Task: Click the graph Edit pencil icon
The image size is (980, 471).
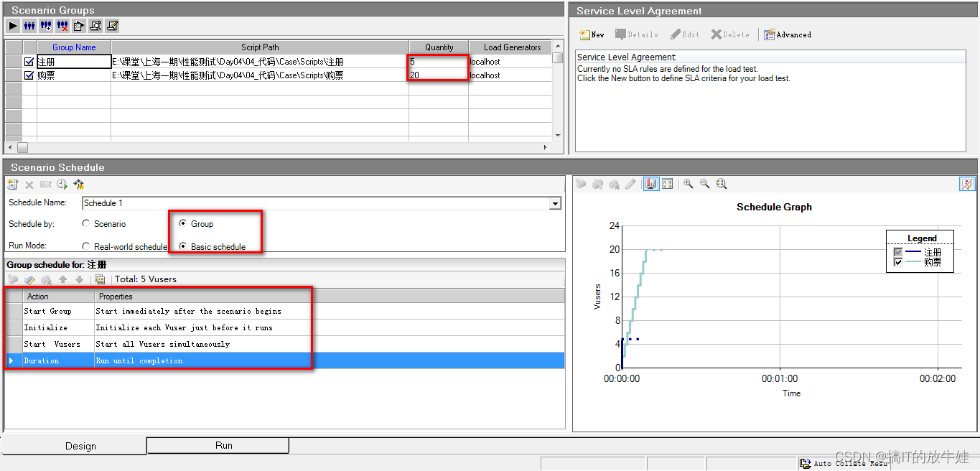Action: (x=630, y=184)
